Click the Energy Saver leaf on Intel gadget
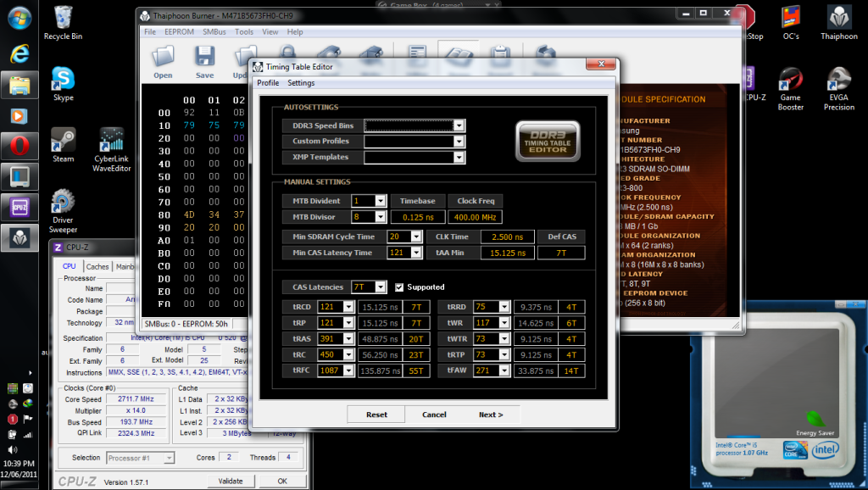This screenshot has height=490, width=868. click(x=815, y=419)
